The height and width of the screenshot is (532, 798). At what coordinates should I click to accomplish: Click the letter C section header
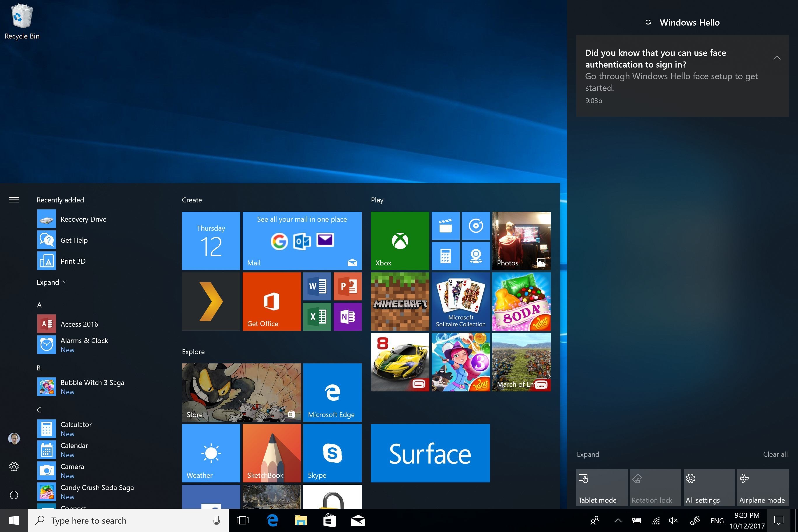point(39,410)
